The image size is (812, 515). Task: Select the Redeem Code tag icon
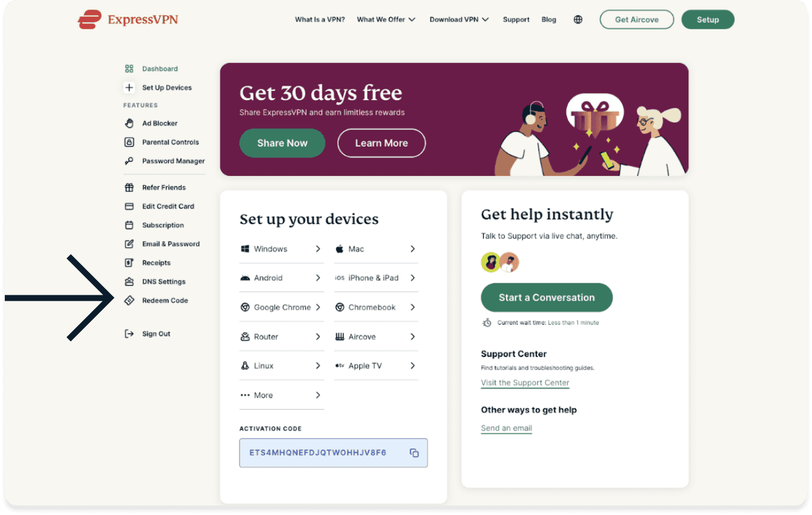129,301
